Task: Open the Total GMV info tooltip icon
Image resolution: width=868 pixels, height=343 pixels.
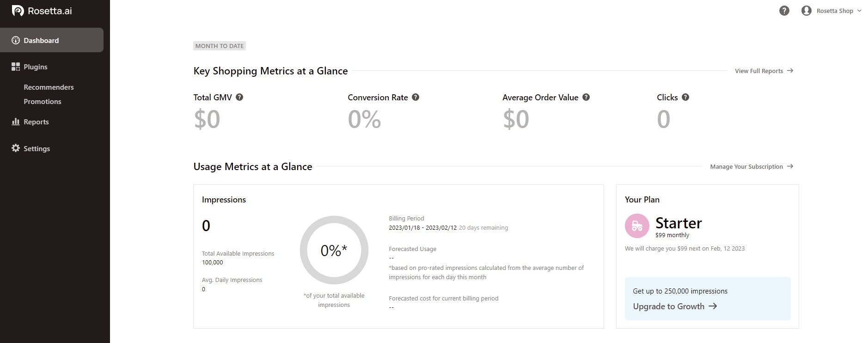Action: pyautogui.click(x=239, y=97)
